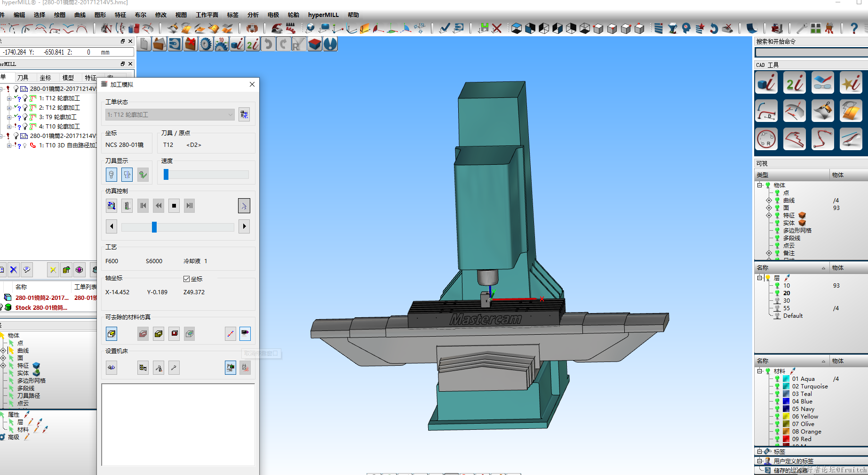Click the 搜索和开始命令 search field

pos(812,53)
